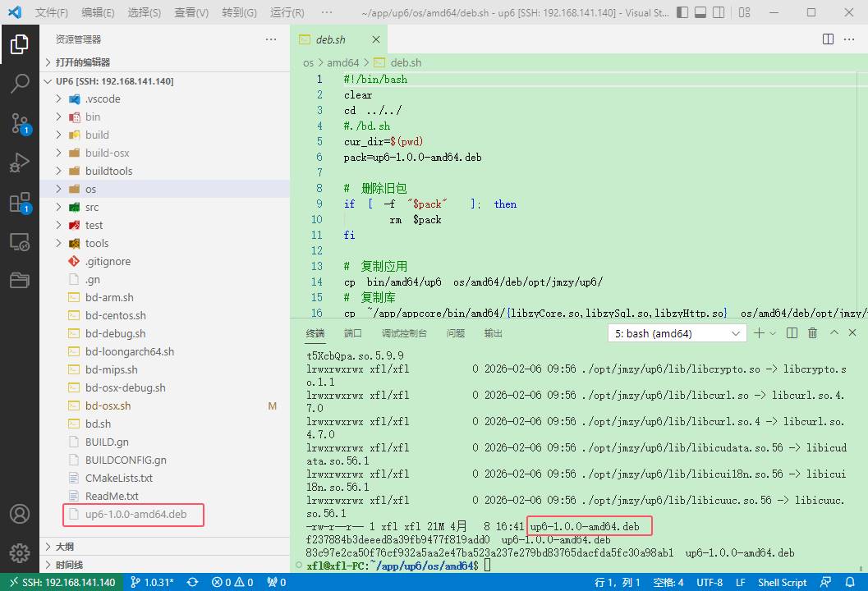
Task: Expand the src folder
Action: pyautogui.click(x=91, y=207)
